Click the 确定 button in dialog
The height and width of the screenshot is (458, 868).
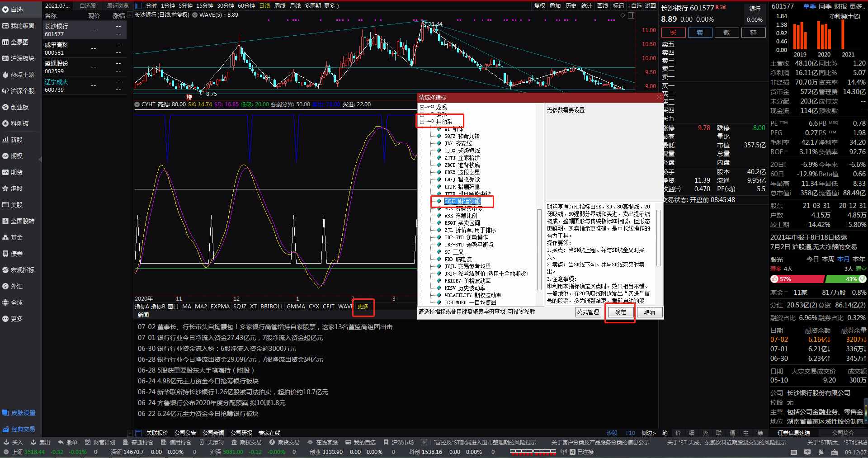(621, 312)
